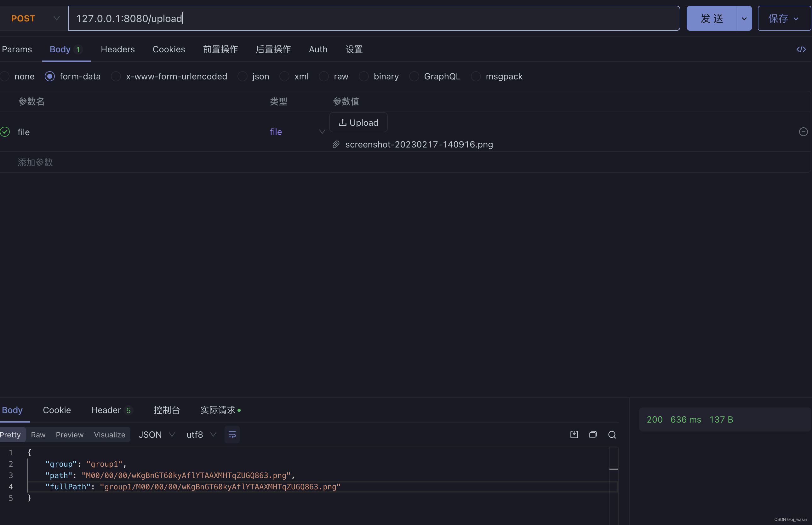
Task: Click the Upload file button
Action: point(358,123)
